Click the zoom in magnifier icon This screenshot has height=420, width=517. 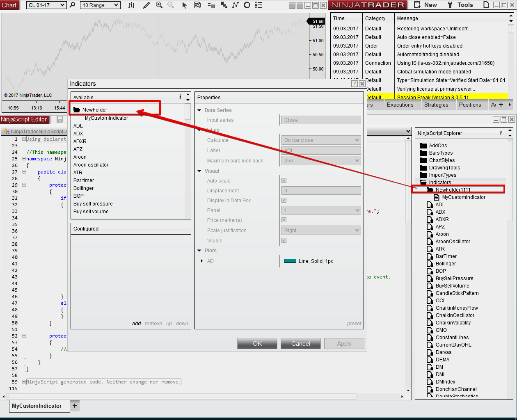[159, 5]
